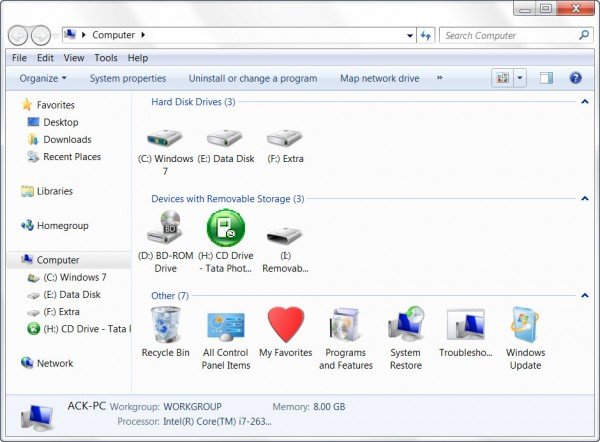
Task: Open address bar history dropdown
Action: [410, 36]
